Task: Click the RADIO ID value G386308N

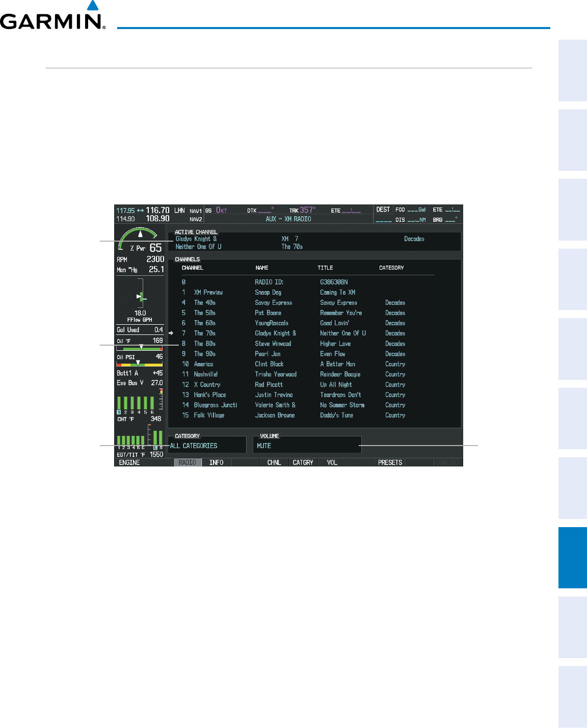Action: 334,282
